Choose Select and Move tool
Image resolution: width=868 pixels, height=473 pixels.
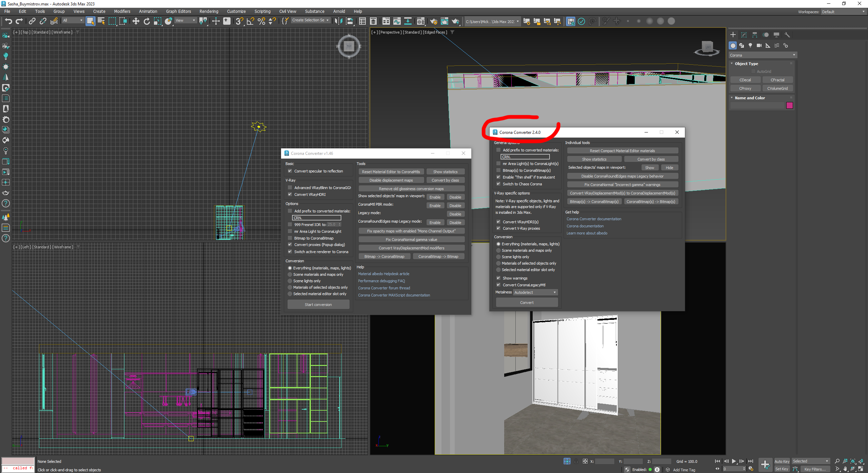(136, 21)
